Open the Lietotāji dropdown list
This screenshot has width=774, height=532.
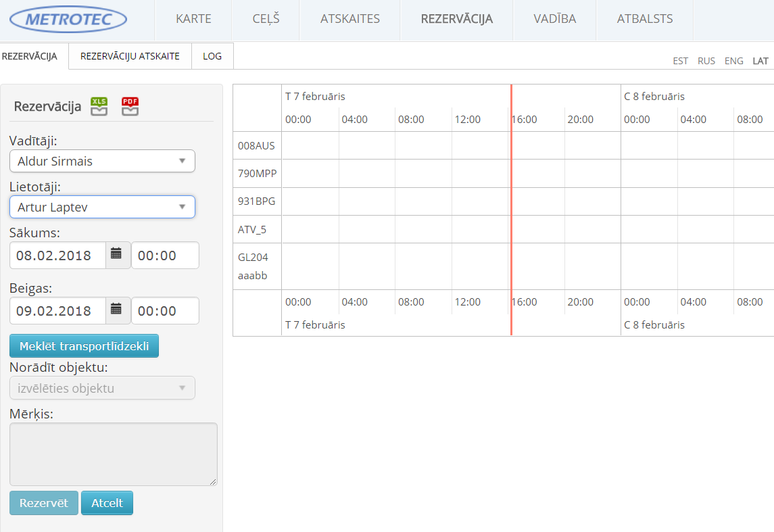(102, 208)
